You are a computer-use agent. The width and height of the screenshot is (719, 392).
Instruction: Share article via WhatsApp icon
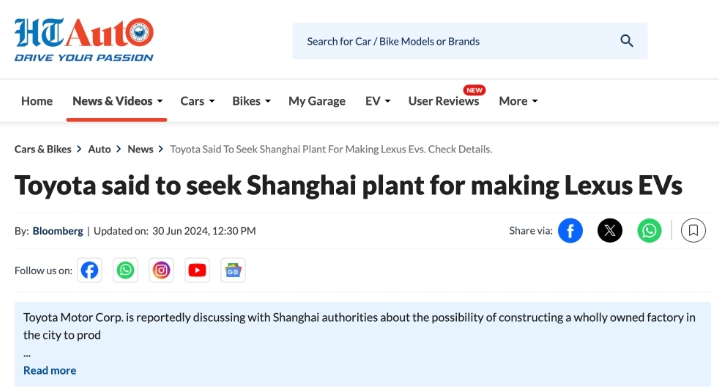(x=649, y=231)
